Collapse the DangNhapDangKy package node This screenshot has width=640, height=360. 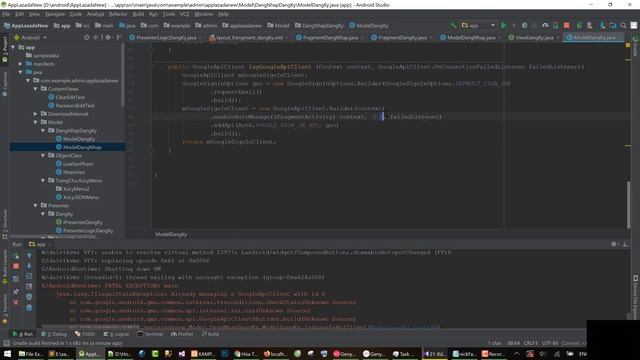(x=43, y=131)
